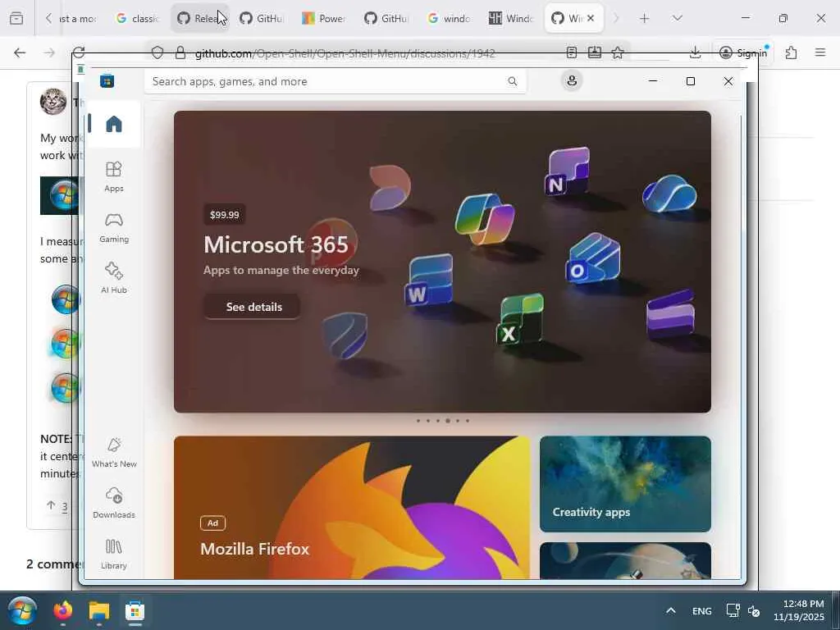The width and height of the screenshot is (840, 630).
Task: Expand the list all tabs dropdown
Action: coord(677,18)
